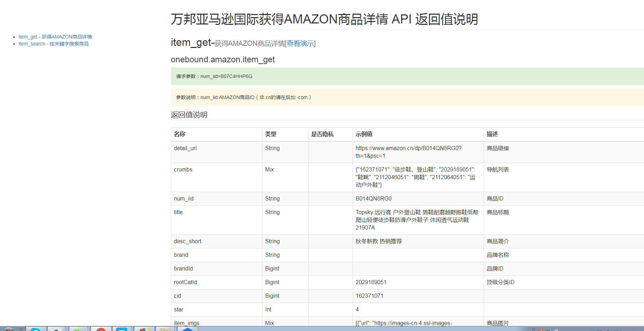This screenshot has width=644, height=331.
Task: Click the Mix type in crumbs row
Action: [x=269, y=170]
